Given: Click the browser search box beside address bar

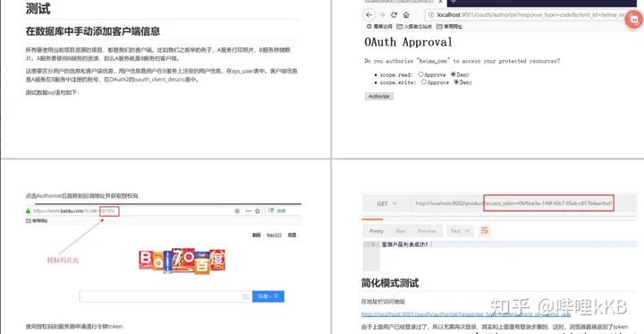Looking at the screenshot, I should tap(283, 211).
